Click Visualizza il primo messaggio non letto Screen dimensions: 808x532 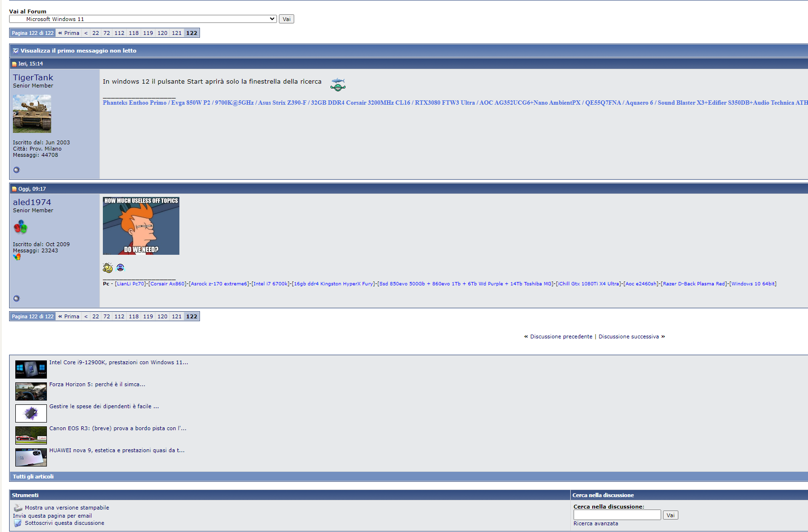point(78,51)
